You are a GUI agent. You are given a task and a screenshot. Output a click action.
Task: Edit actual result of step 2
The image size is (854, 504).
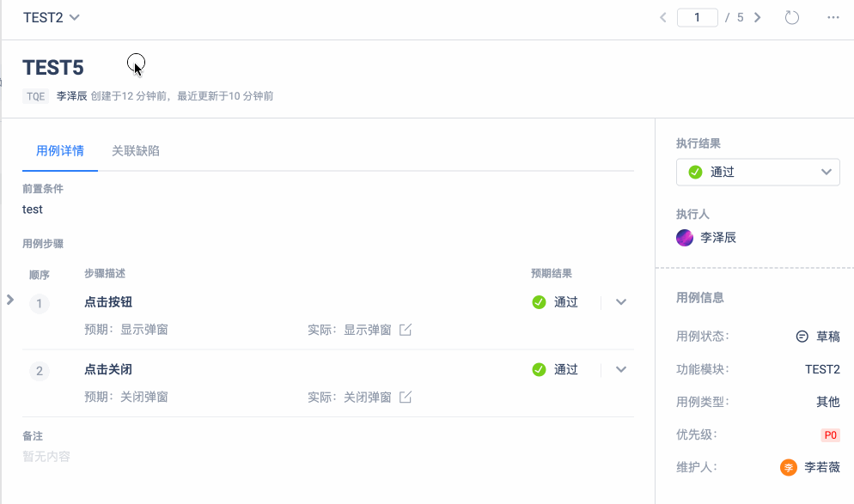[406, 398]
